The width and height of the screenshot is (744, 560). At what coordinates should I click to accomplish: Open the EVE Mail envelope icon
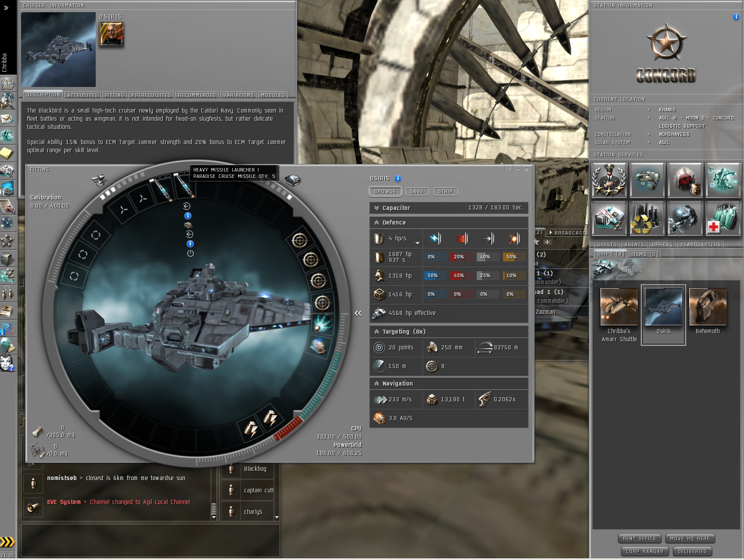pos(7,118)
